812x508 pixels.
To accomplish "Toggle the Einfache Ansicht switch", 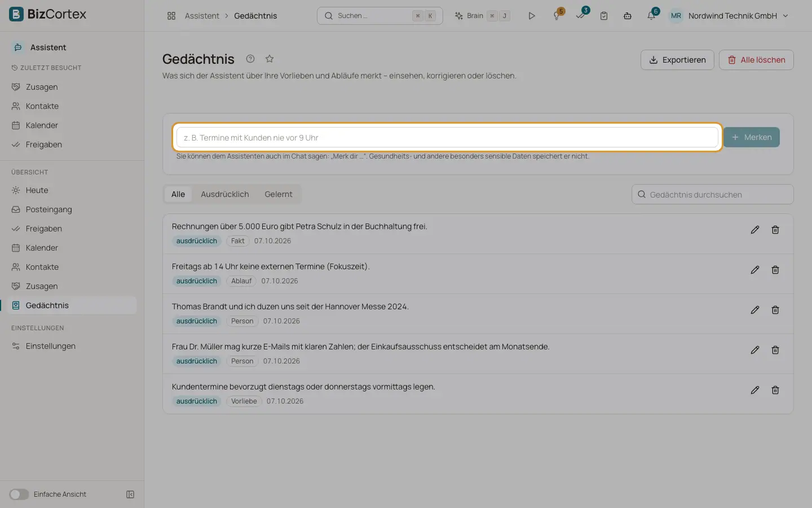I will point(19,494).
